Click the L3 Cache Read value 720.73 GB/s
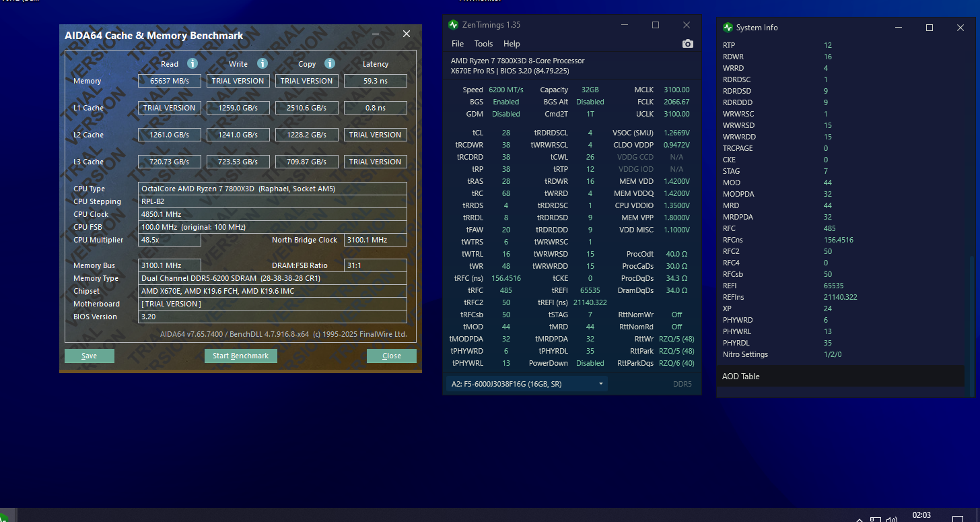Screen dimensions: 980x522 click(170, 162)
